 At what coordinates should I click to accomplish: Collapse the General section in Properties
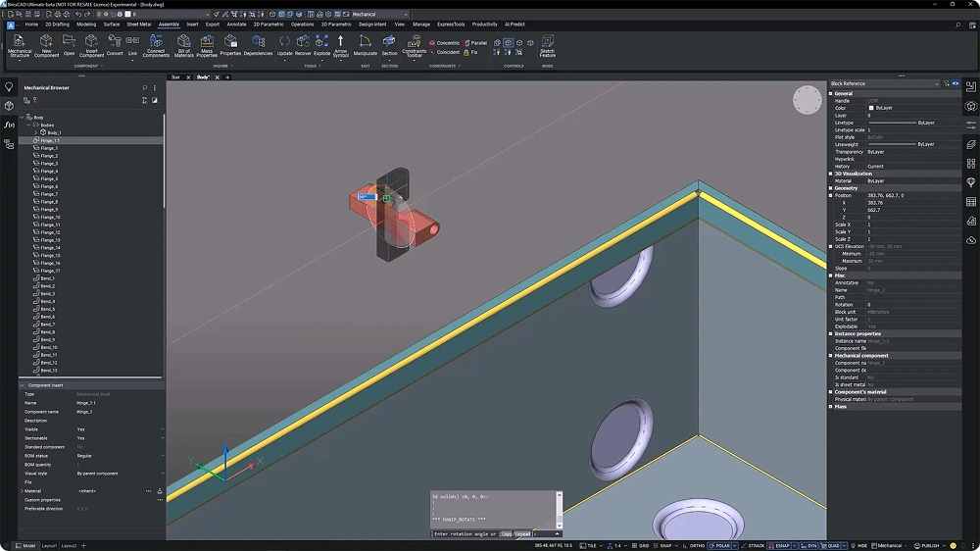(831, 93)
